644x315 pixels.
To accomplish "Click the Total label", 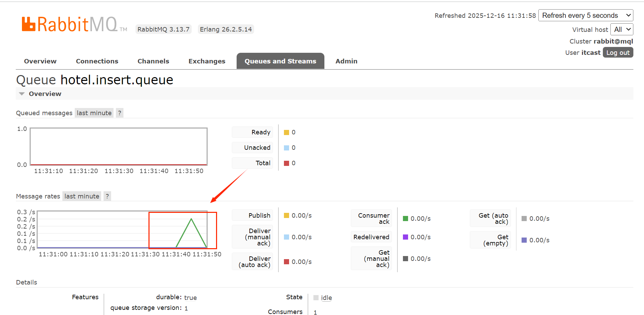I will (x=253, y=163).
